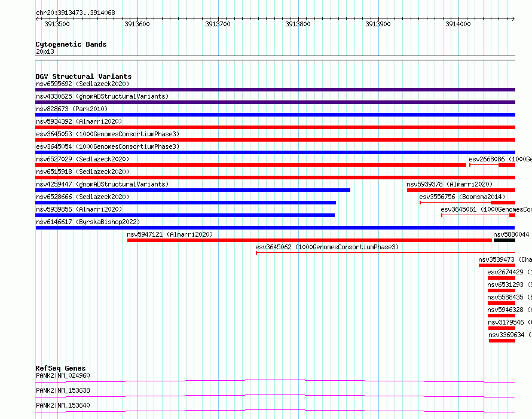Click the left arrow on the ruler
The width and height of the screenshot is (532, 419).
click(37, 19)
